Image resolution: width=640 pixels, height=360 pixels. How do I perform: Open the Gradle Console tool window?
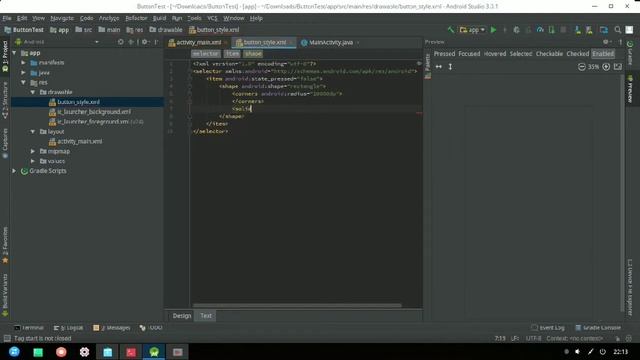[x=598, y=328]
